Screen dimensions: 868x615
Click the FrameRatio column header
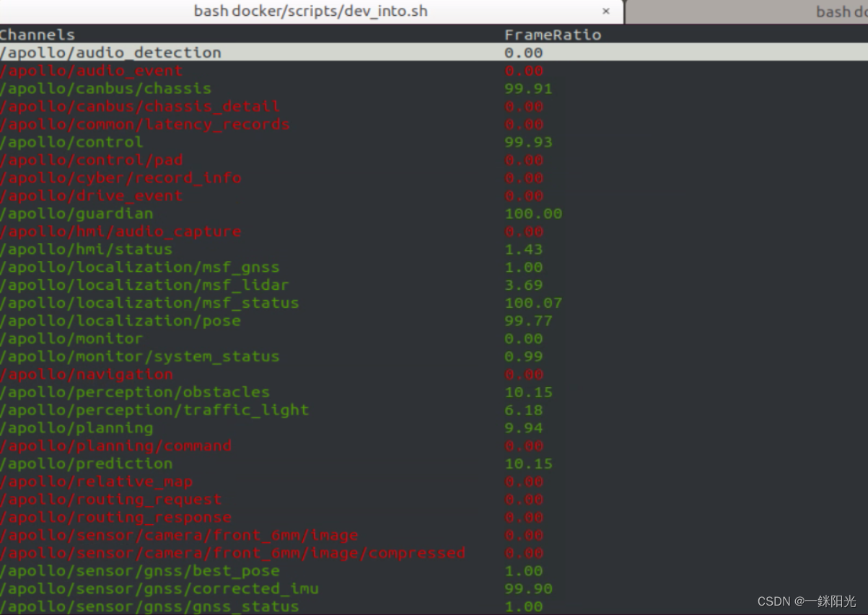coord(553,35)
